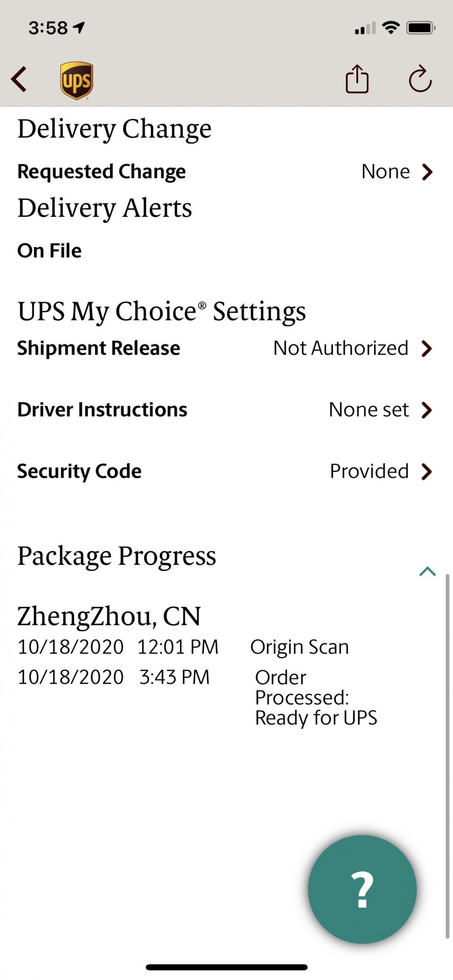The width and height of the screenshot is (453, 980).
Task: Tap the Origin Scan progress entry
Action: coord(300,647)
